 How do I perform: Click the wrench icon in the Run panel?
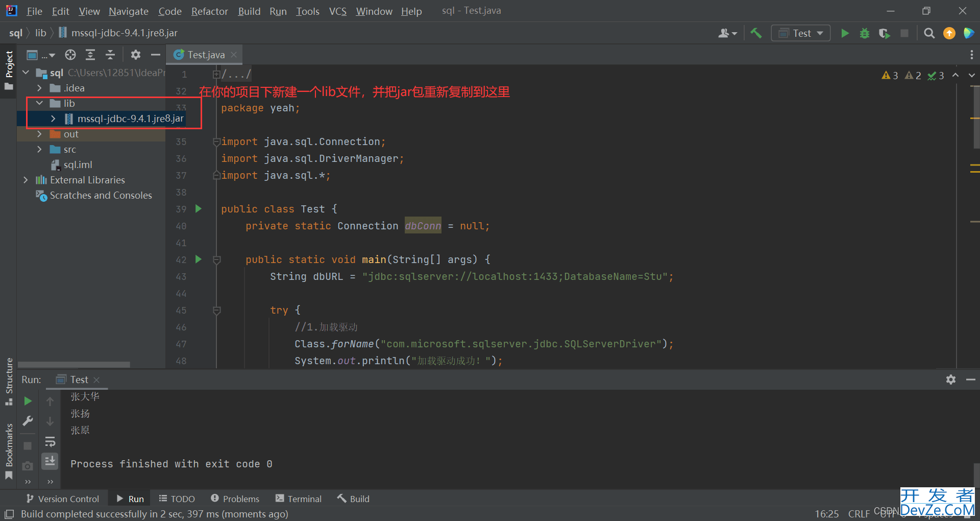(28, 421)
